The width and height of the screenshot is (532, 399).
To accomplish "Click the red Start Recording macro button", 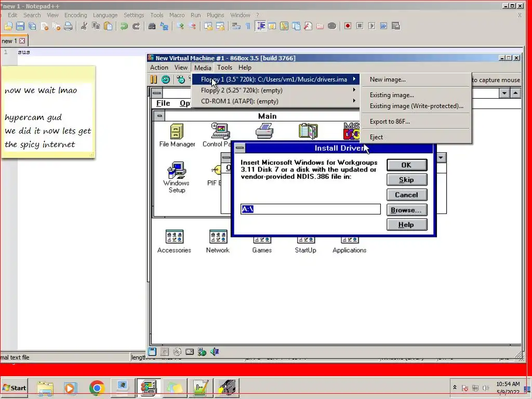I will 348,26.
